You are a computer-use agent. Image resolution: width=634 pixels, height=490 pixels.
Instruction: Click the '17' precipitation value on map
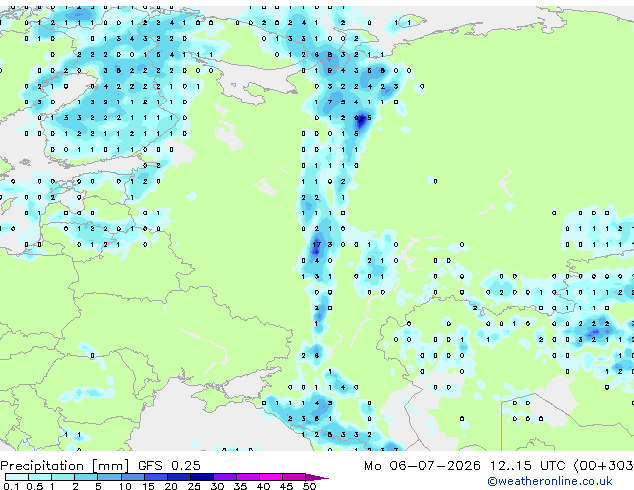click(317, 244)
